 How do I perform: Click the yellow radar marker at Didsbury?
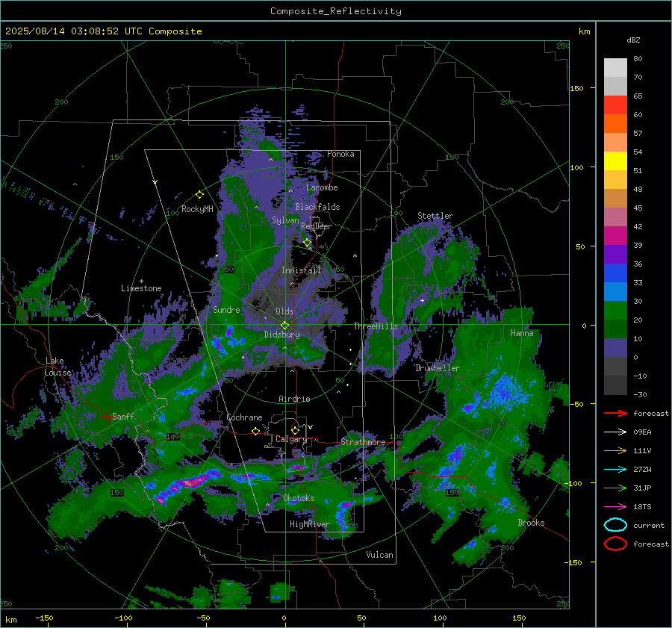[x=284, y=326]
